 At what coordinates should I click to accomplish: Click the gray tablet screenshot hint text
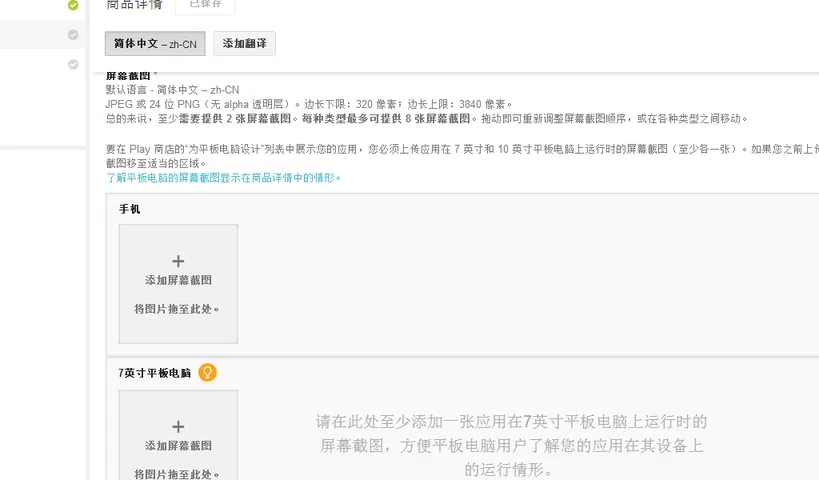coord(511,445)
